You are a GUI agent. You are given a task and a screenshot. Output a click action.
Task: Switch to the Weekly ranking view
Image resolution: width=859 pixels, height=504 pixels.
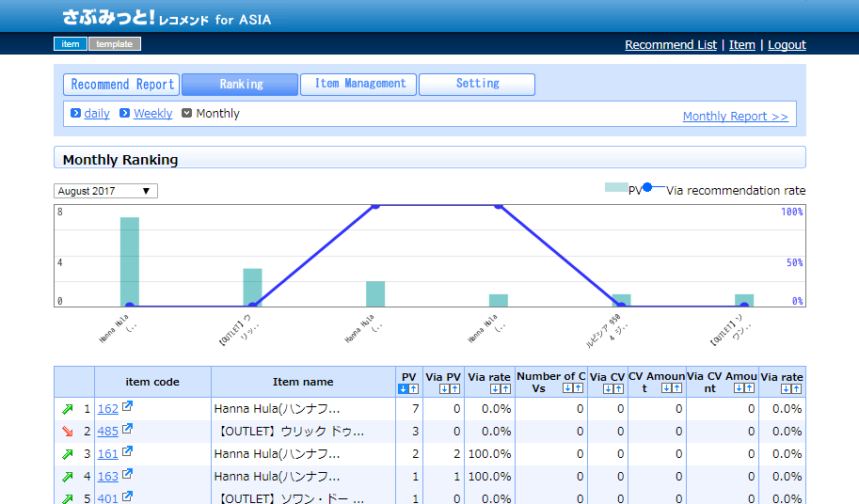click(x=152, y=114)
